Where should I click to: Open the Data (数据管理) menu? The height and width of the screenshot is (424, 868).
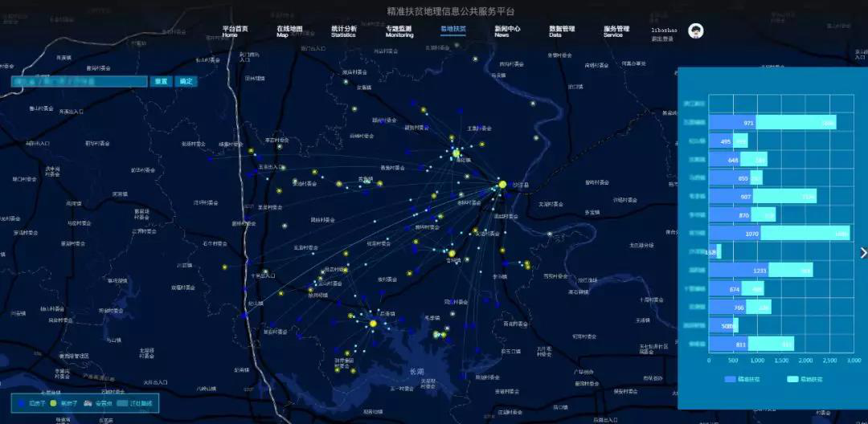tap(562, 31)
